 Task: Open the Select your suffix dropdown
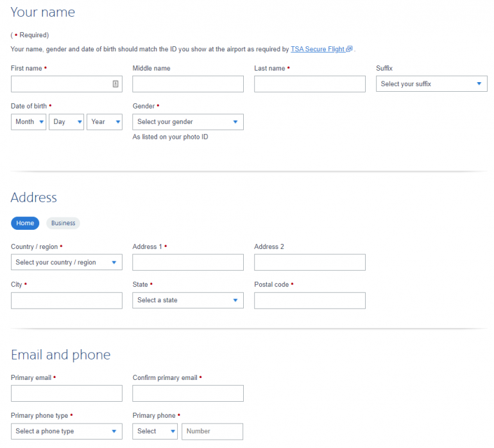pyautogui.click(x=431, y=84)
